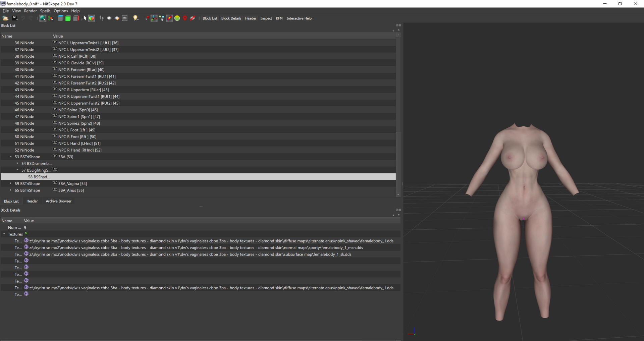Click the plain eye view icon

[109, 18]
